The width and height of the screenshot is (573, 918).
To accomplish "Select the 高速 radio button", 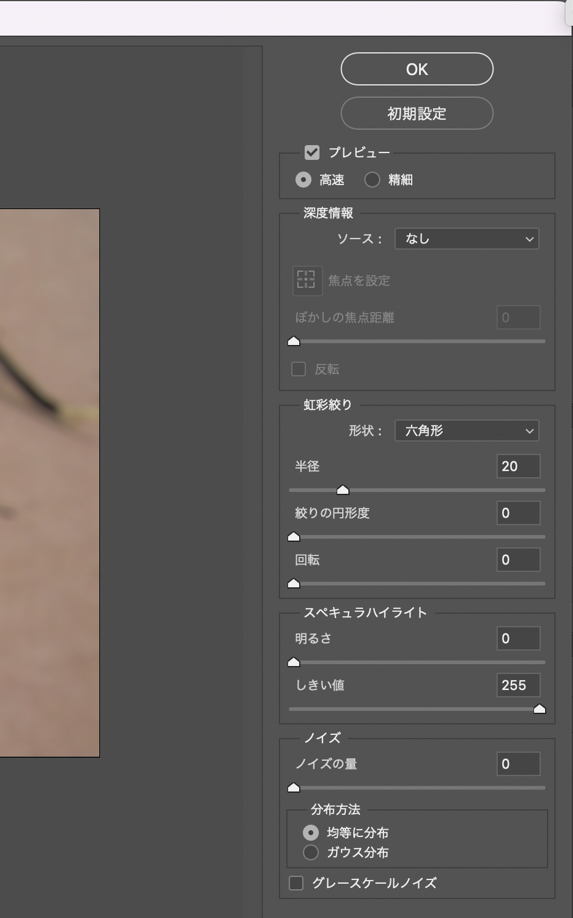I will pyautogui.click(x=303, y=179).
